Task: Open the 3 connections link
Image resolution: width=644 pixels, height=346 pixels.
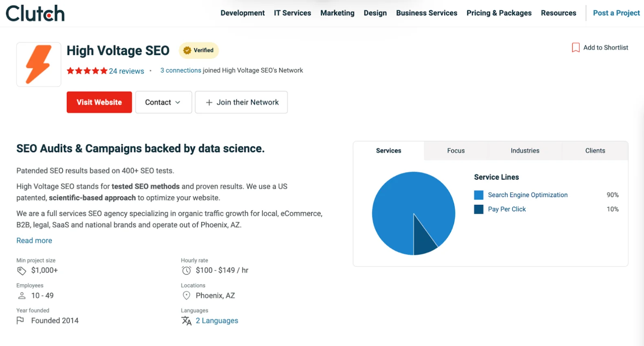Action: tap(181, 70)
